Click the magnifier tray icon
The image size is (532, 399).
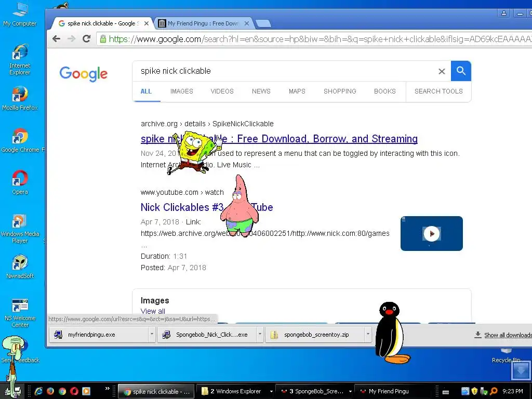(494, 391)
